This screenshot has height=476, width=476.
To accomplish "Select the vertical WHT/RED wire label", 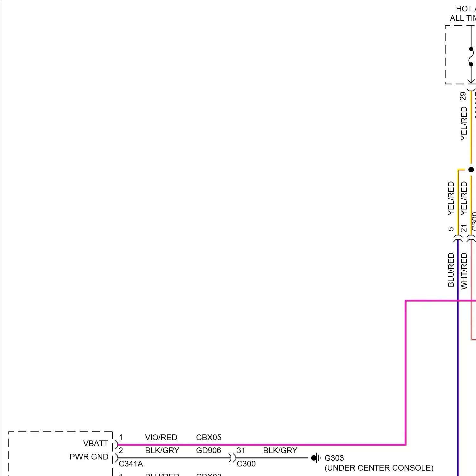I will [464, 271].
